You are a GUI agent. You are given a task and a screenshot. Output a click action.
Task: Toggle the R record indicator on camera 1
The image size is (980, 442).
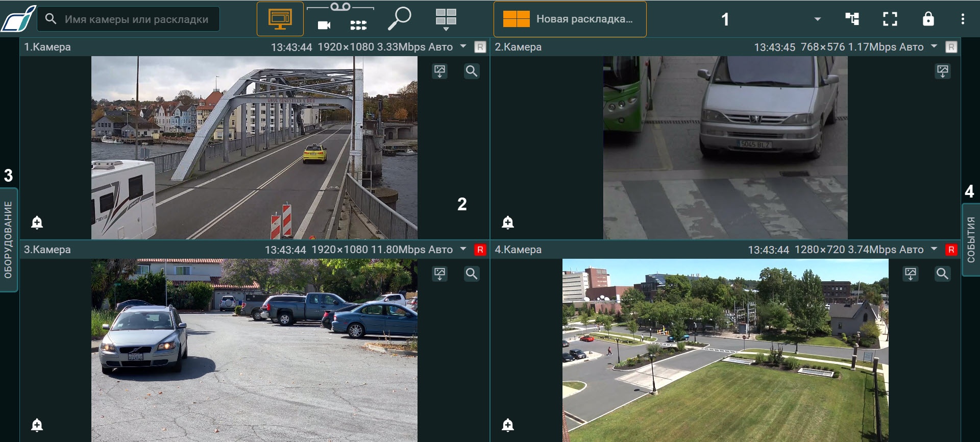click(480, 47)
